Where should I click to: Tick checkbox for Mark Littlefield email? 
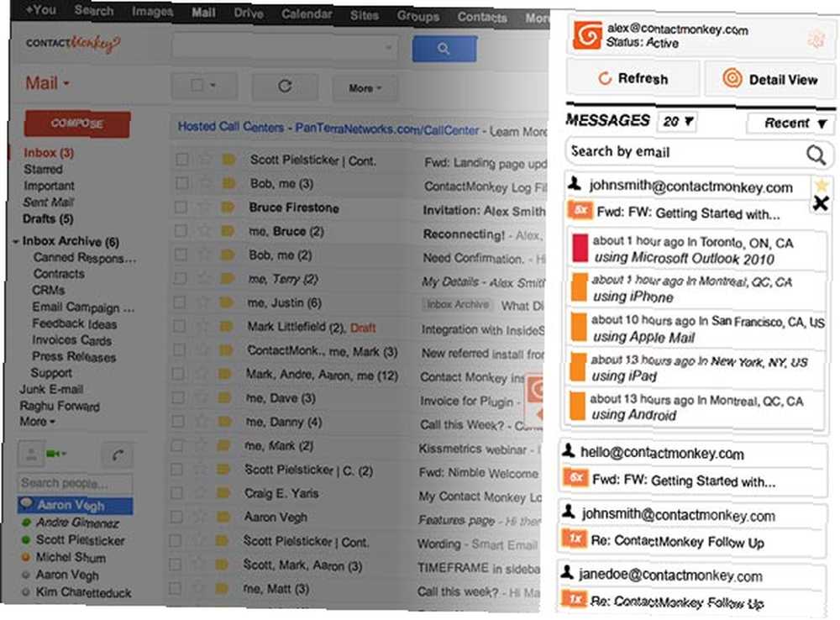coord(180,326)
